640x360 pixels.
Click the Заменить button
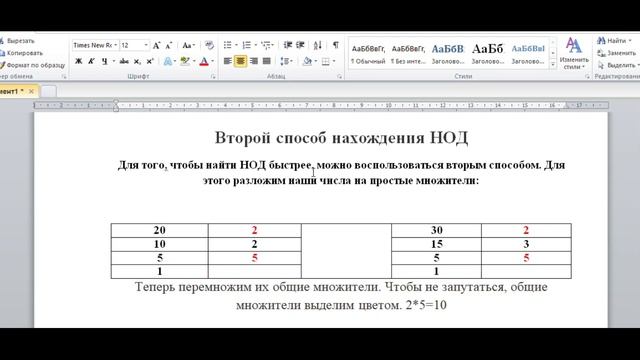(616, 53)
